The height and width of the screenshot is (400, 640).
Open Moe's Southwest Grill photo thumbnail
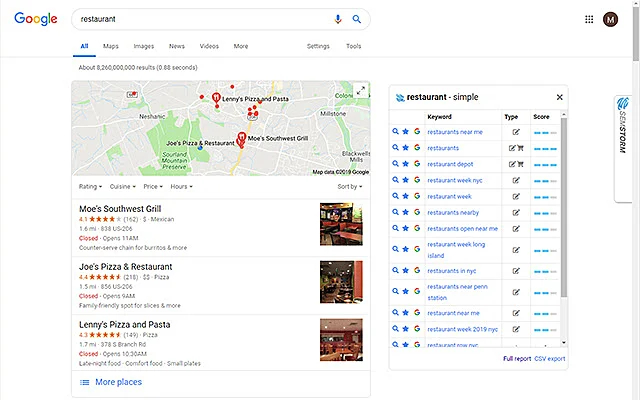click(x=341, y=224)
